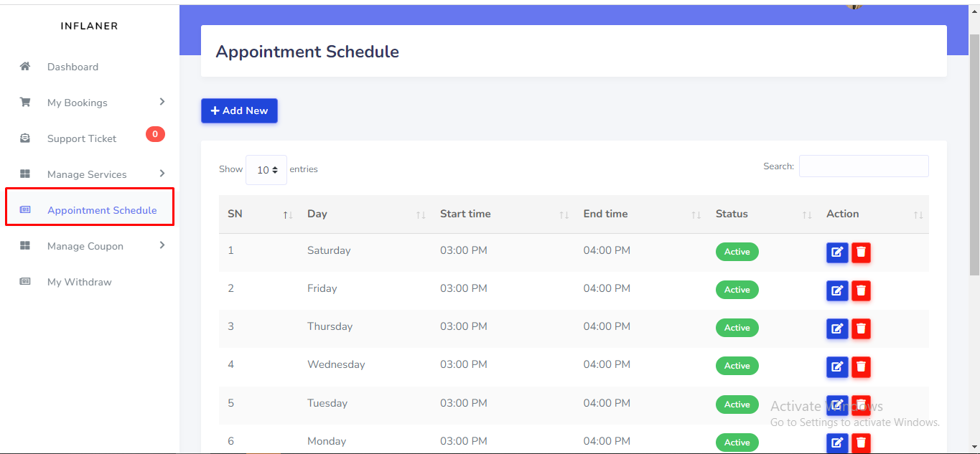Click the edit icon for Thursday row

tap(837, 328)
